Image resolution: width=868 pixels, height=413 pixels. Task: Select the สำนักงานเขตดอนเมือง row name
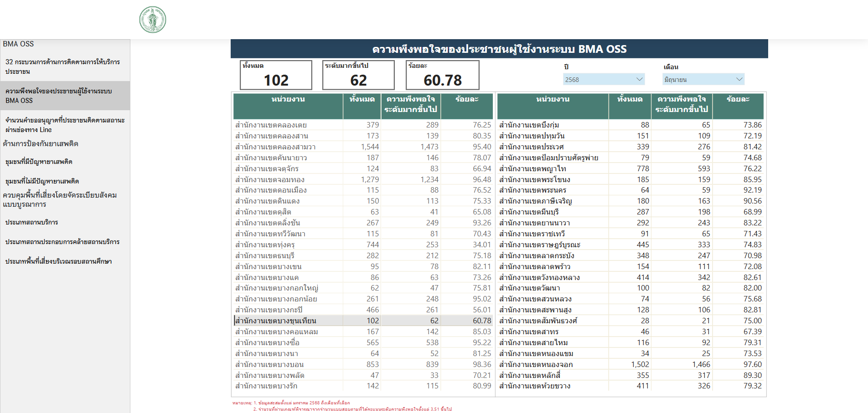click(271, 190)
